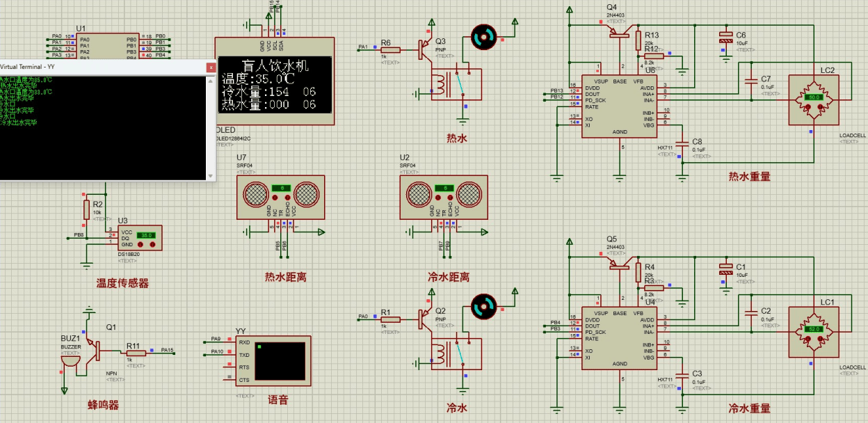
Task: Select the OLED12864I2C display module
Action: [x=274, y=82]
